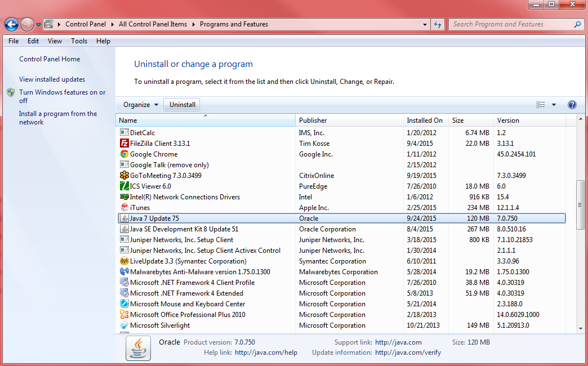This screenshot has width=588, height=366.
Task: Open the help button in the toolbar
Action: point(572,105)
